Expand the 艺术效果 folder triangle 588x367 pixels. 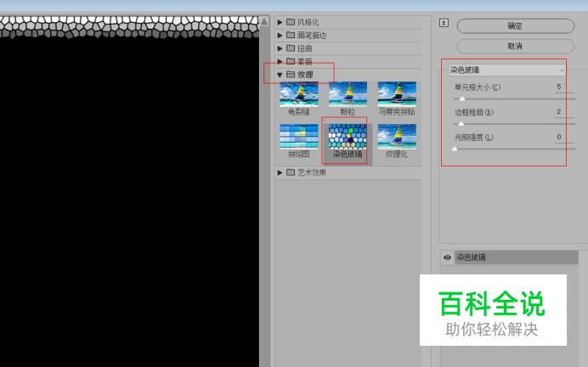tap(280, 172)
